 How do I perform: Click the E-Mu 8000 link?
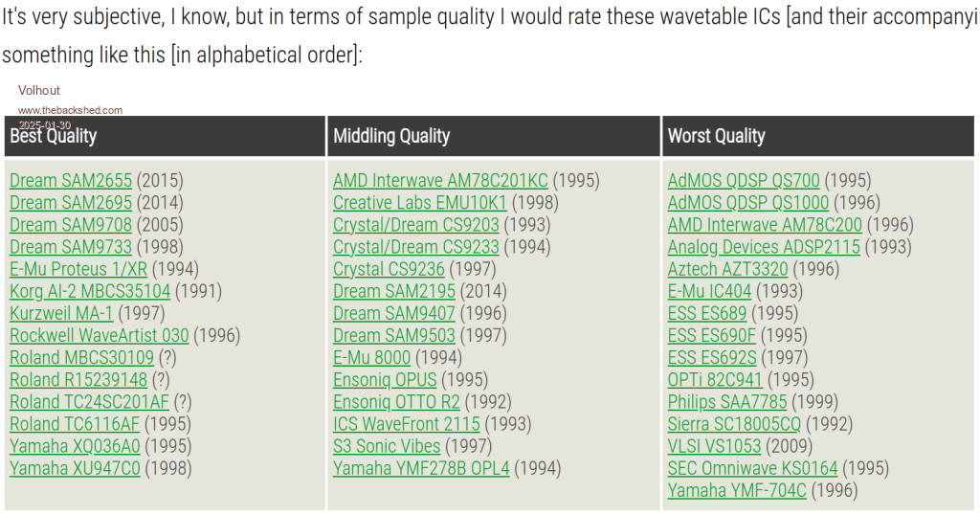point(371,358)
